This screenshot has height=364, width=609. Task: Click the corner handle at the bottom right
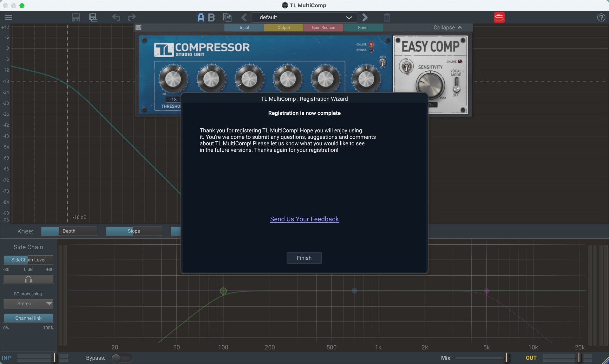click(x=605, y=360)
